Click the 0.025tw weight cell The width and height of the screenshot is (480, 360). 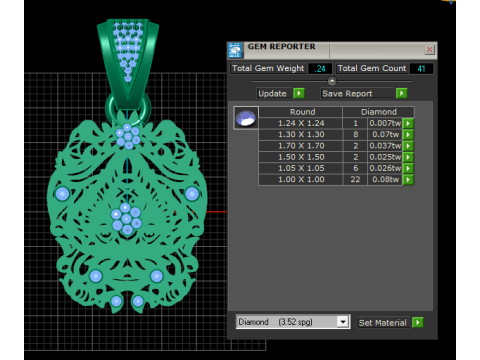click(385, 157)
